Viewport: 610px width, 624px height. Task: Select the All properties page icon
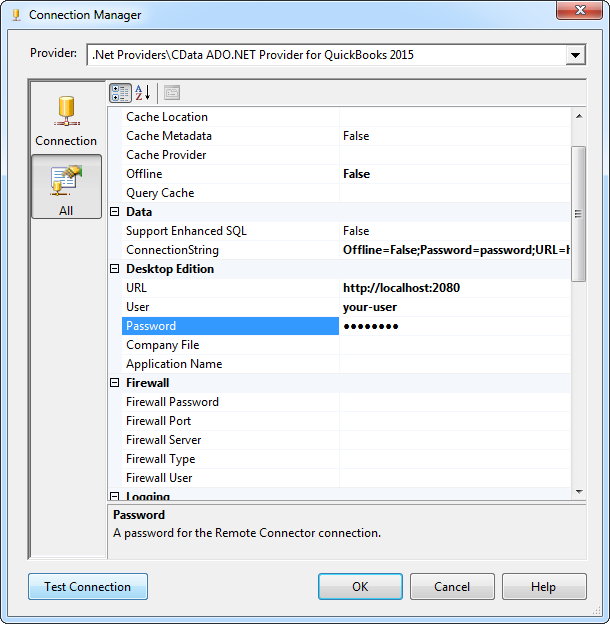66,187
